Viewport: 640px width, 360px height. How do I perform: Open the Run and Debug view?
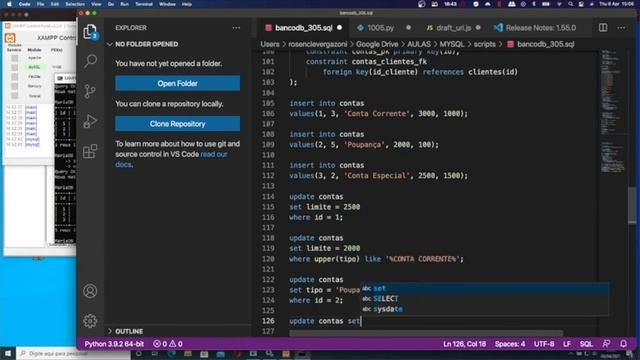(90, 121)
